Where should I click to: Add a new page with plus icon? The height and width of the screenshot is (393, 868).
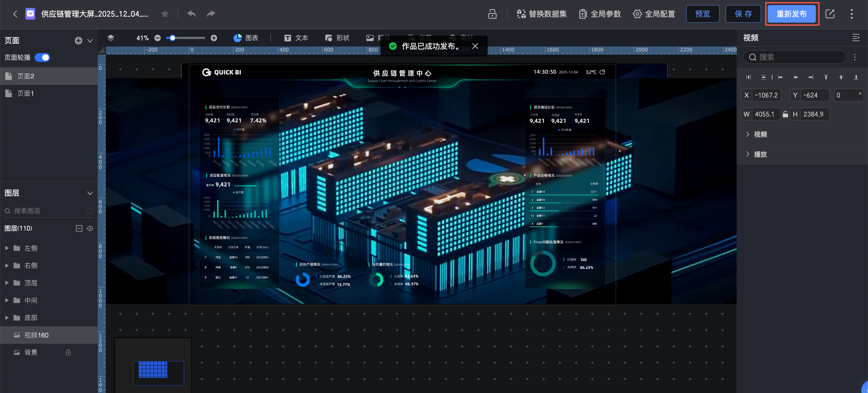click(78, 40)
